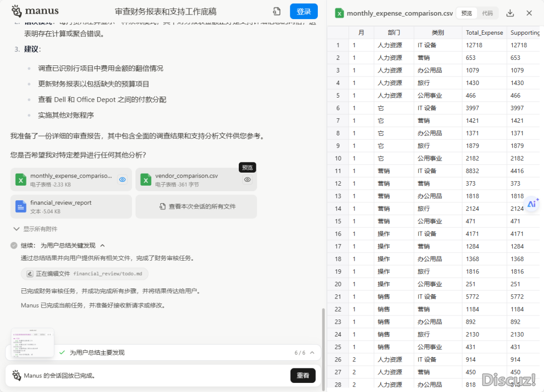The image size is (544, 392).
Task: Click the Supporting column header
Action: 524,33
